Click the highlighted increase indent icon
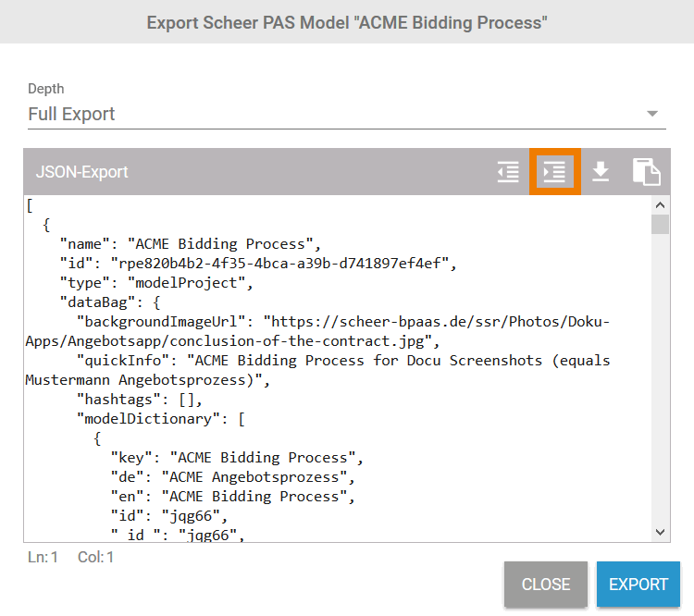The width and height of the screenshot is (694, 616). (554, 172)
